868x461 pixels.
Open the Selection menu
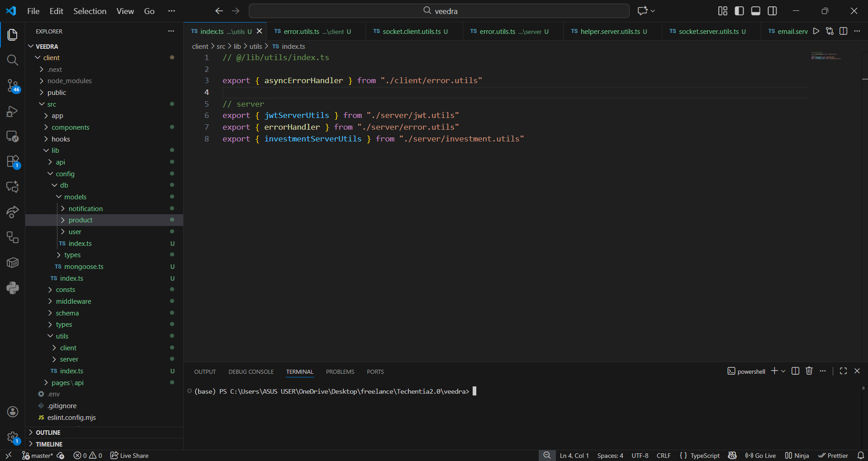pyautogui.click(x=90, y=11)
